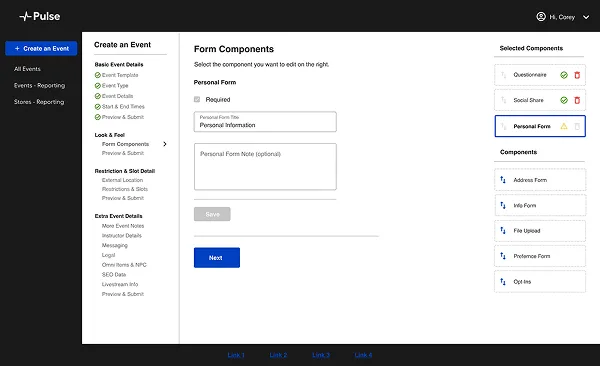Open the SEO Data step
Image resolution: width=600 pixels, height=366 pixels.
coord(114,275)
